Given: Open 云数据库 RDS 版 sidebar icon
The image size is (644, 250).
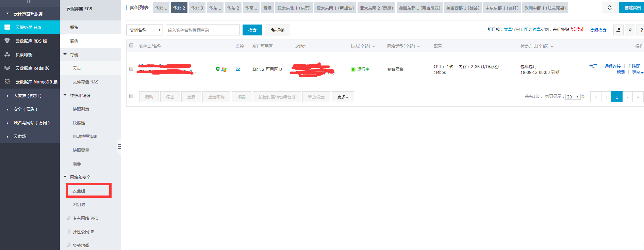Looking at the screenshot, I should [7, 41].
